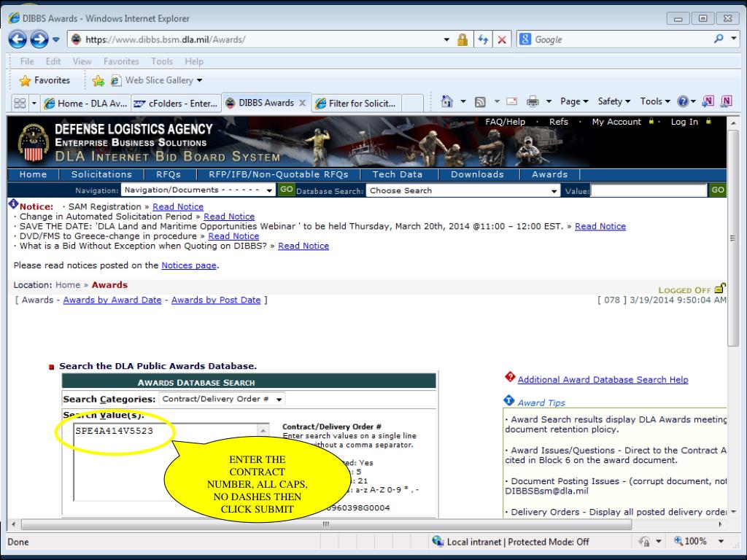The width and height of the screenshot is (747, 560).
Task: Click the Add to Favorites bar icon
Action: [x=98, y=80]
